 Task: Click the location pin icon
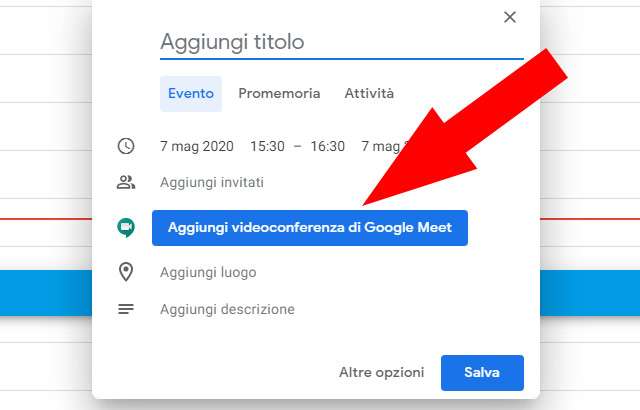(126, 272)
